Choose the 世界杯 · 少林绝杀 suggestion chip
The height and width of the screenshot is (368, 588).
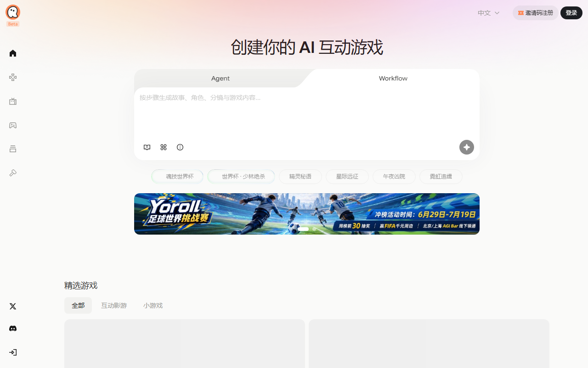point(241,177)
